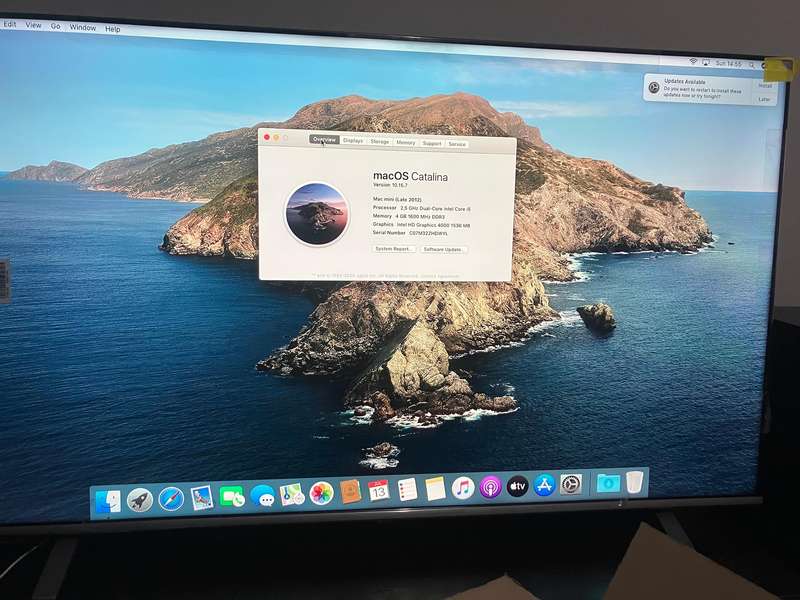
Task: Launch Photos colorful flower icon
Action: 321,493
